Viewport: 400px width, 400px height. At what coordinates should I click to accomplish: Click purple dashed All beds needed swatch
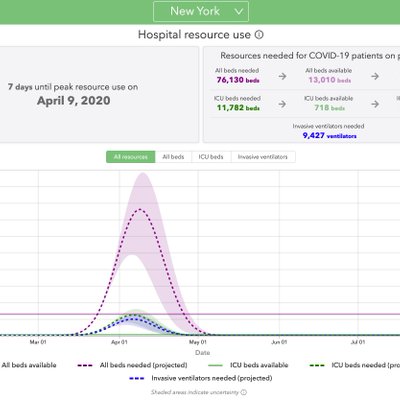click(85, 366)
